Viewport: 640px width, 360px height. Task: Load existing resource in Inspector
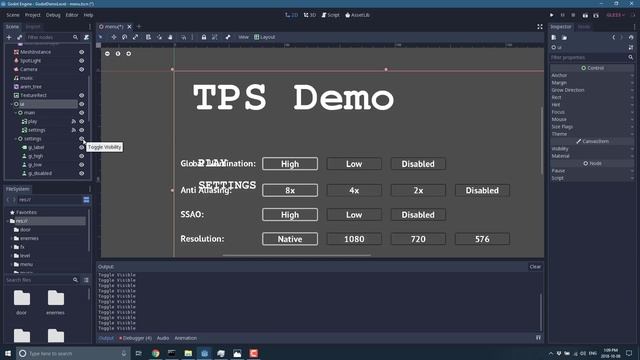point(564,38)
